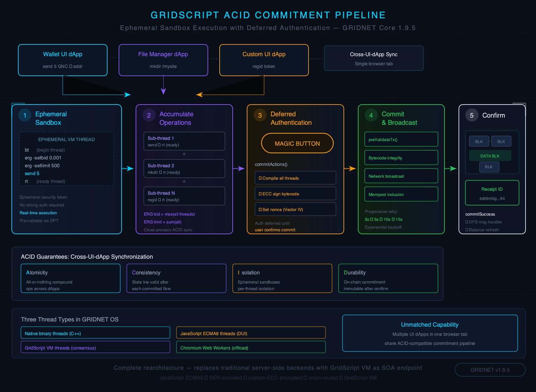Open the Wallet UI dApp card
536x392 pixels.
(63, 60)
